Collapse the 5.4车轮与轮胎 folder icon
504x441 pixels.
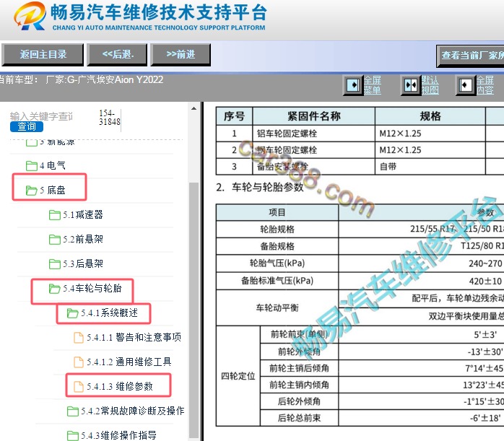pyautogui.click(x=55, y=289)
